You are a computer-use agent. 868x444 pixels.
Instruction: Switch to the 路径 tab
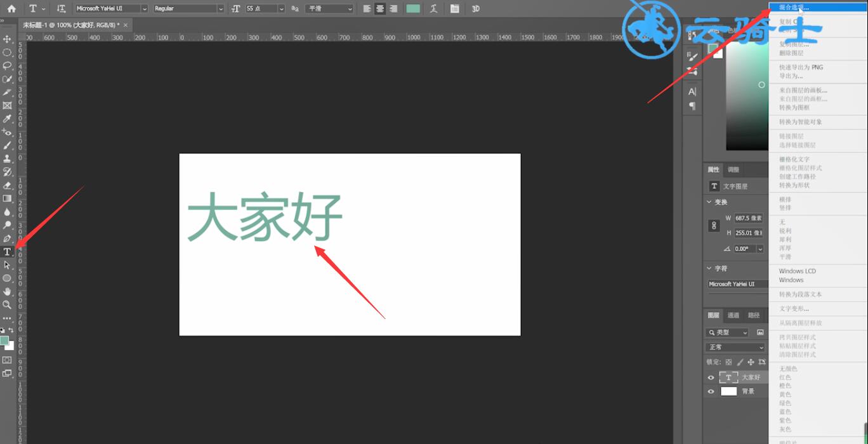pyautogui.click(x=754, y=315)
